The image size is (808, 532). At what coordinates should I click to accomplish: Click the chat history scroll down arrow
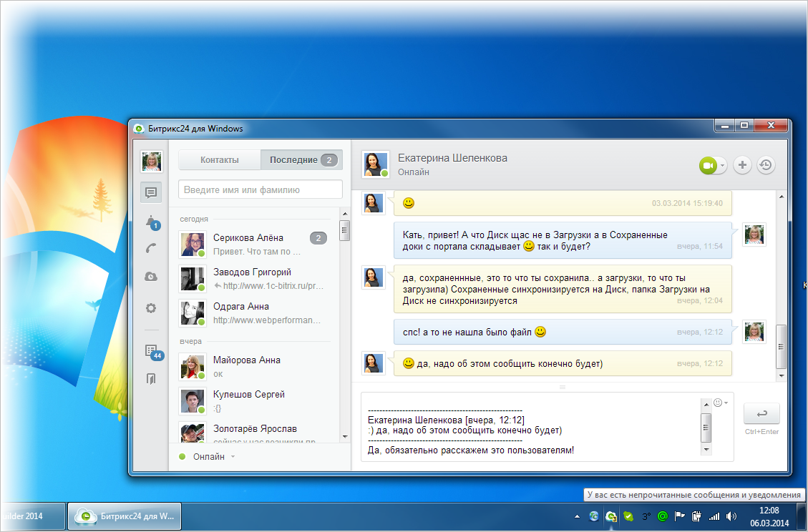782,376
